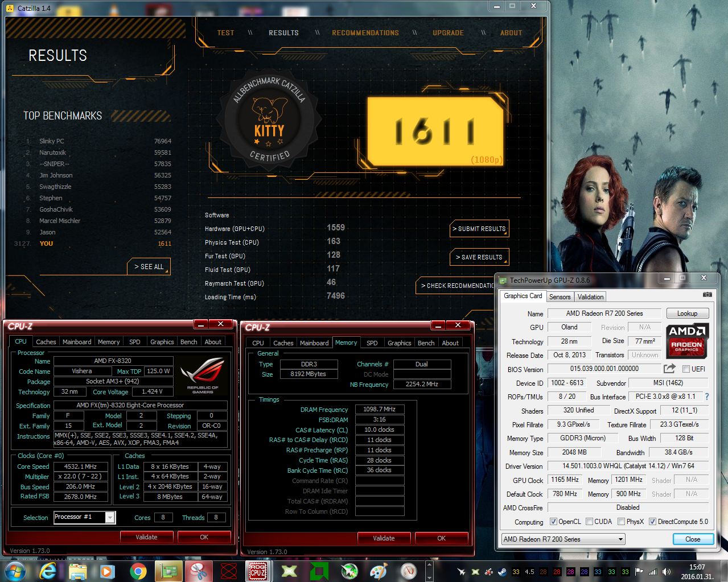Viewport: 728px width, 582px height.
Task: Click the GPU-Z screenshot camera icon
Action: pyautogui.click(x=707, y=295)
